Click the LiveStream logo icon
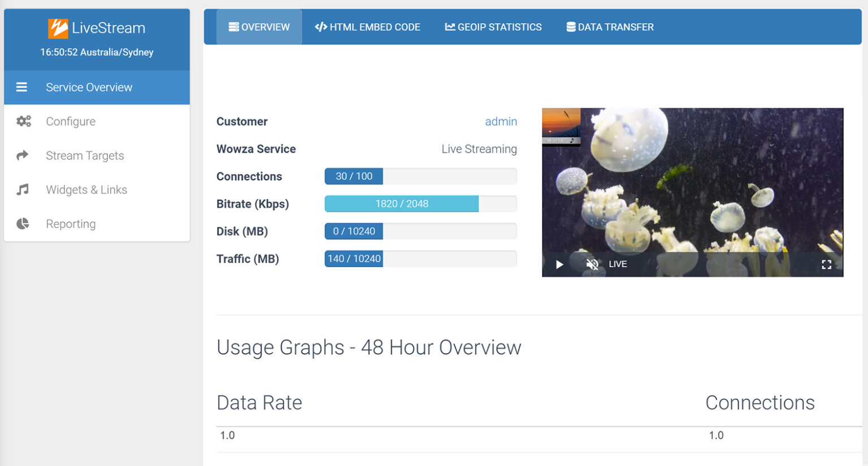This screenshot has width=868, height=466. pyautogui.click(x=58, y=28)
